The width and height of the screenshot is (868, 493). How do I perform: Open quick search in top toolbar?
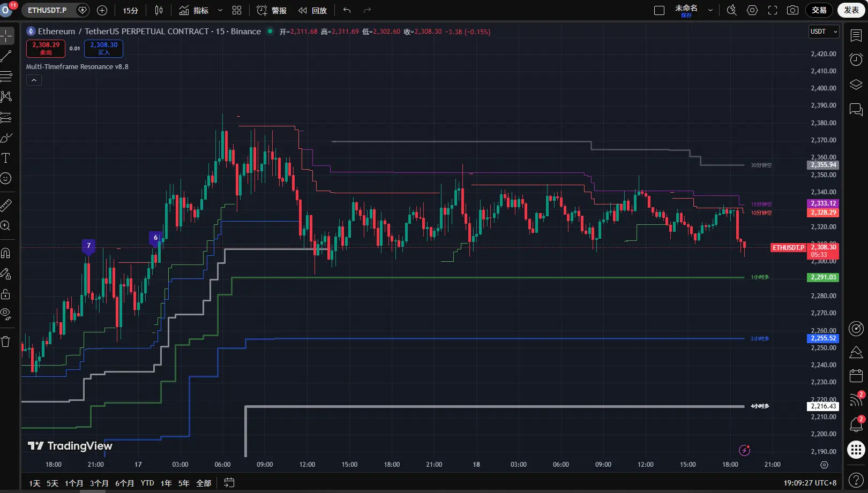[732, 10]
